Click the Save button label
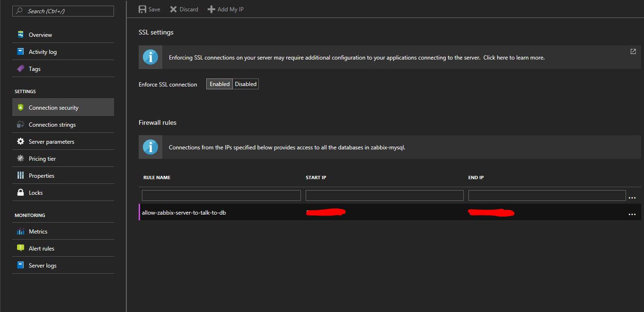This screenshot has height=312, width=644. [x=154, y=9]
